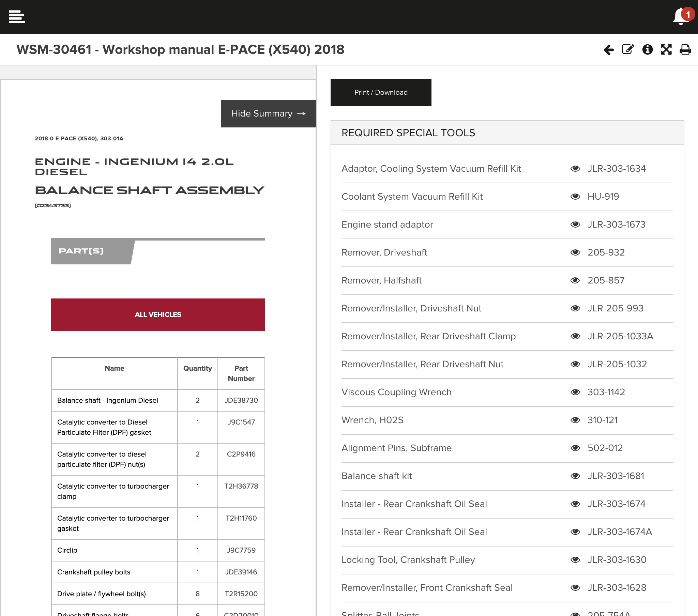Select part number T2H11760
The width and height of the screenshot is (698, 616).
(241, 519)
